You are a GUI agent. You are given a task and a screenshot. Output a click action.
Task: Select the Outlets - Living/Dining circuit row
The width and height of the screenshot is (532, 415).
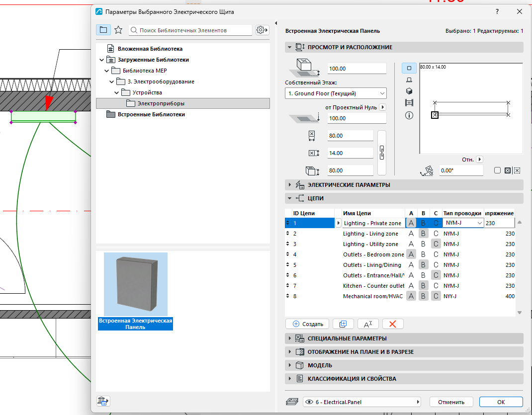[400, 265]
